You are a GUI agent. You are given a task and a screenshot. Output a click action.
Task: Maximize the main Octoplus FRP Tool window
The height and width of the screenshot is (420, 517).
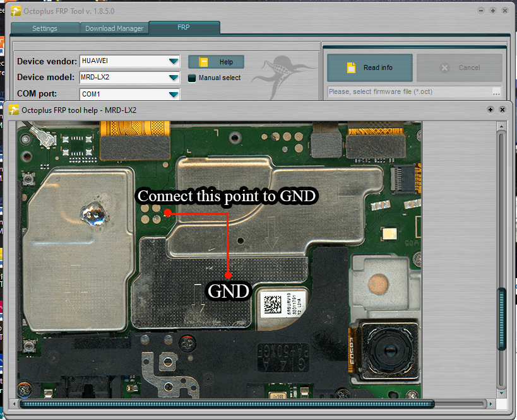tap(492, 11)
